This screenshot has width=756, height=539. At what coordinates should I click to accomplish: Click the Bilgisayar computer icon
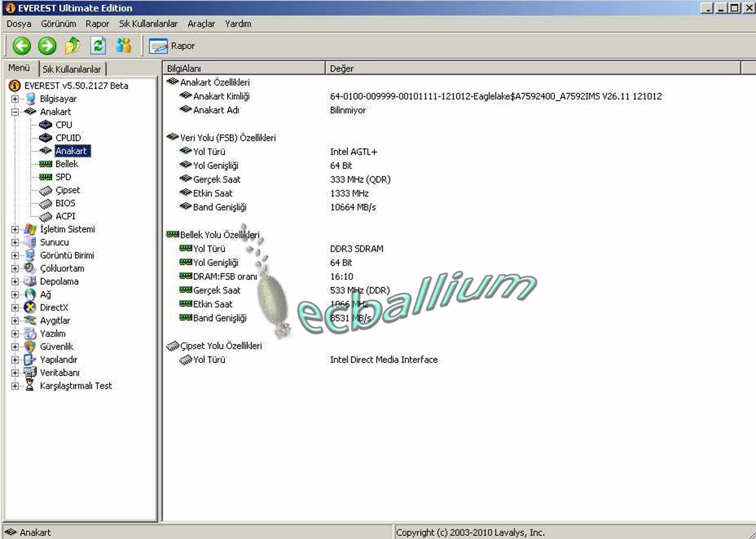(30, 99)
